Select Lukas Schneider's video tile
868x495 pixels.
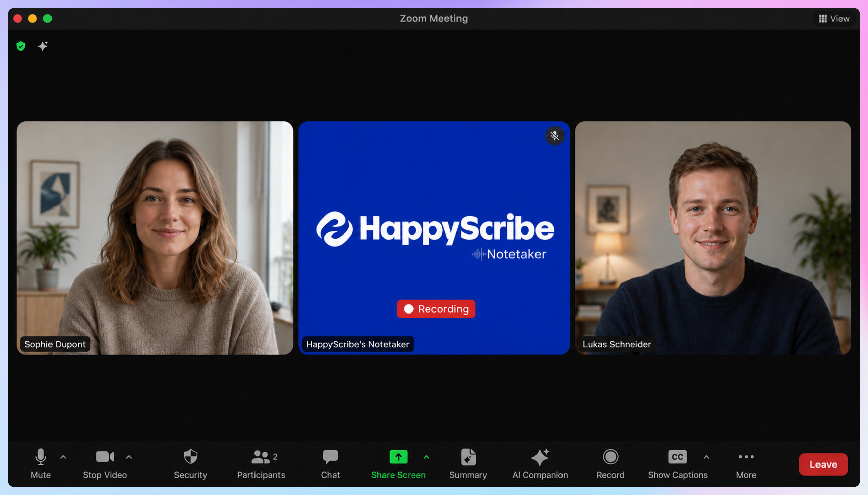click(x=713, y=238)
